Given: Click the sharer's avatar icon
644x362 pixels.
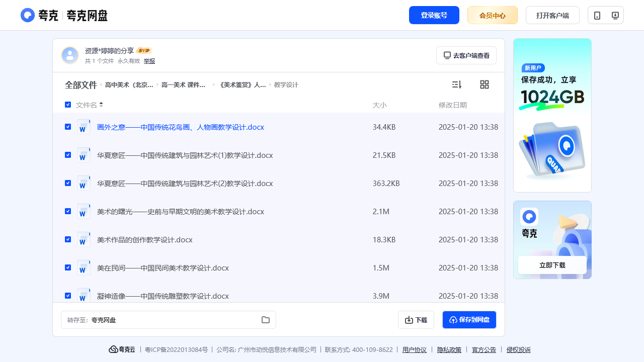Looking at the screenshot, I should pyautogui.click(x=70, y=55).
